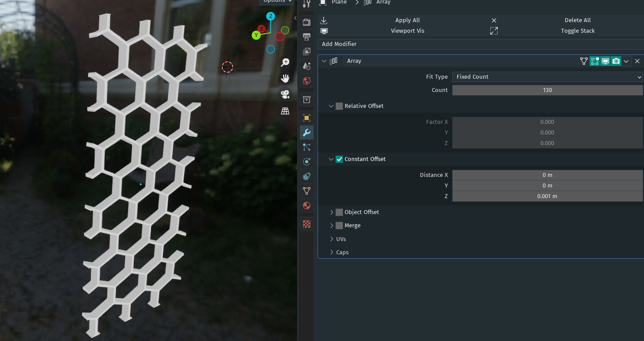Click the viewport pan hand icon
The height and width of the screenshot is (341, 644).
(x=285, y=78)
